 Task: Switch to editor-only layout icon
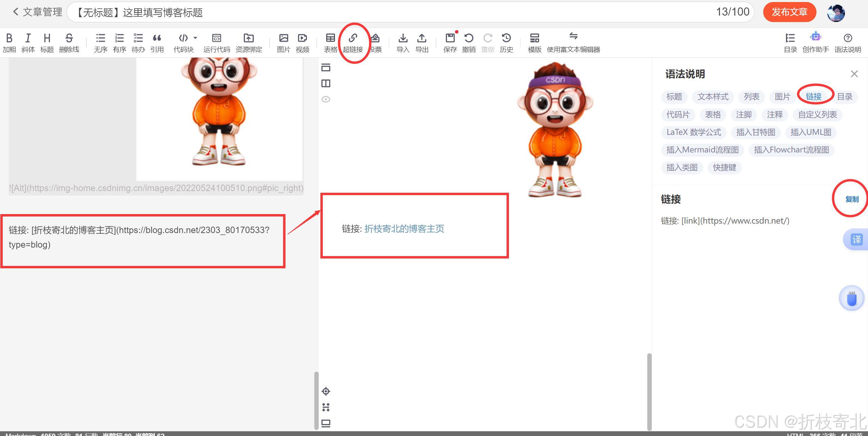pos(326,67)
